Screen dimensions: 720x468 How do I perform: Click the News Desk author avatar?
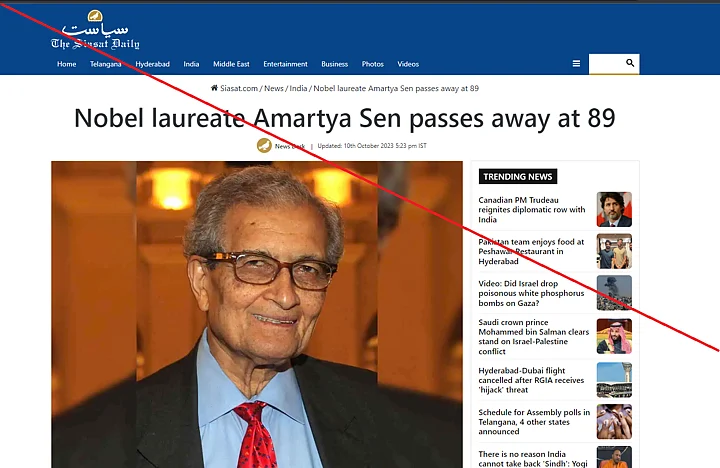(x=264, y=146)
